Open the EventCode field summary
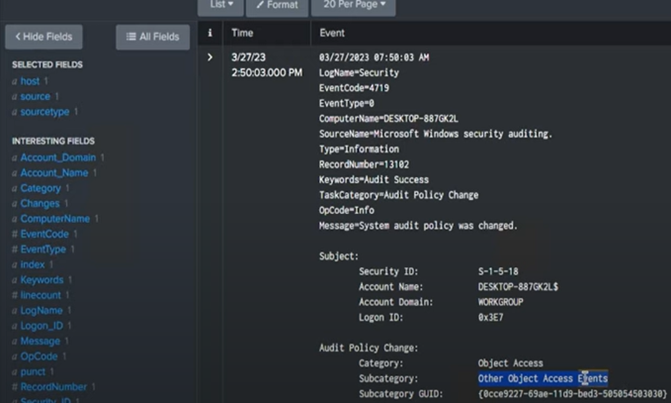671x403 pixels. click(x=44, y=234)
